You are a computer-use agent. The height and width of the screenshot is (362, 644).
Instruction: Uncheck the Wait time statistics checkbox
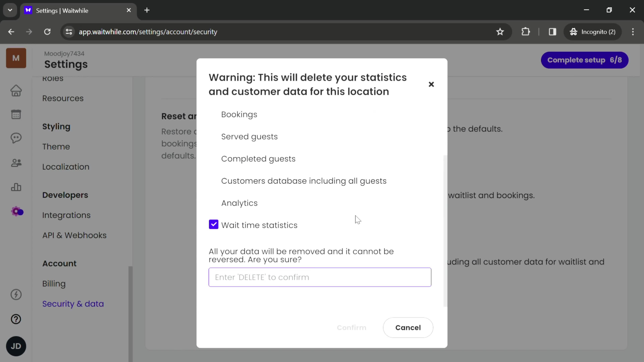click(x=213, y=224)
